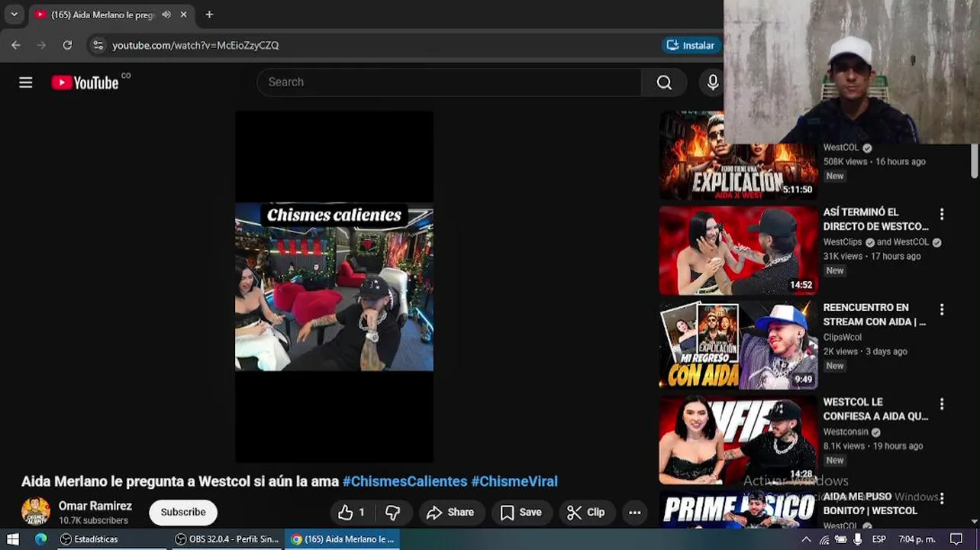The height and width of the screenshot is (550, 980).
Task: Open the Windows notification center
Action: point(956,539)
